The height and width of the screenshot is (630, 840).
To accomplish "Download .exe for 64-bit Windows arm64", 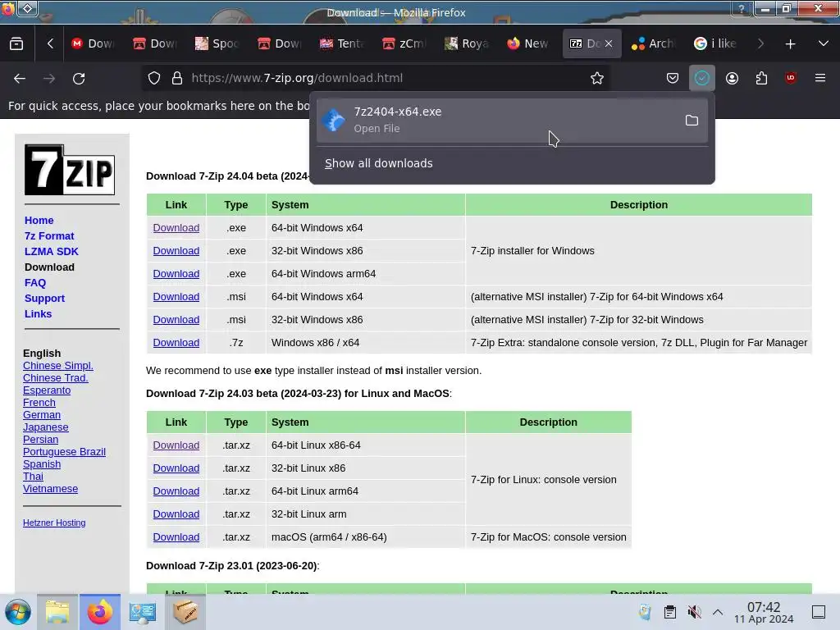I will point(176,274).
